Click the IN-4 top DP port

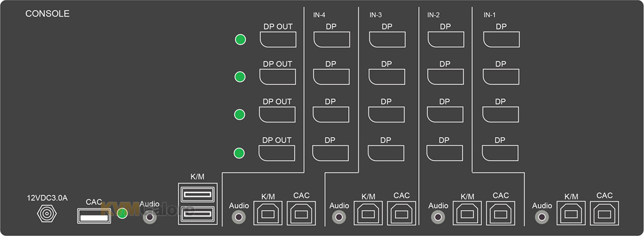[332, 39]
